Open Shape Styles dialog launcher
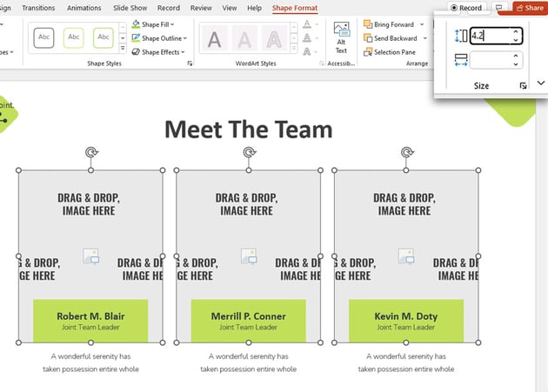 tap(190, 63)
